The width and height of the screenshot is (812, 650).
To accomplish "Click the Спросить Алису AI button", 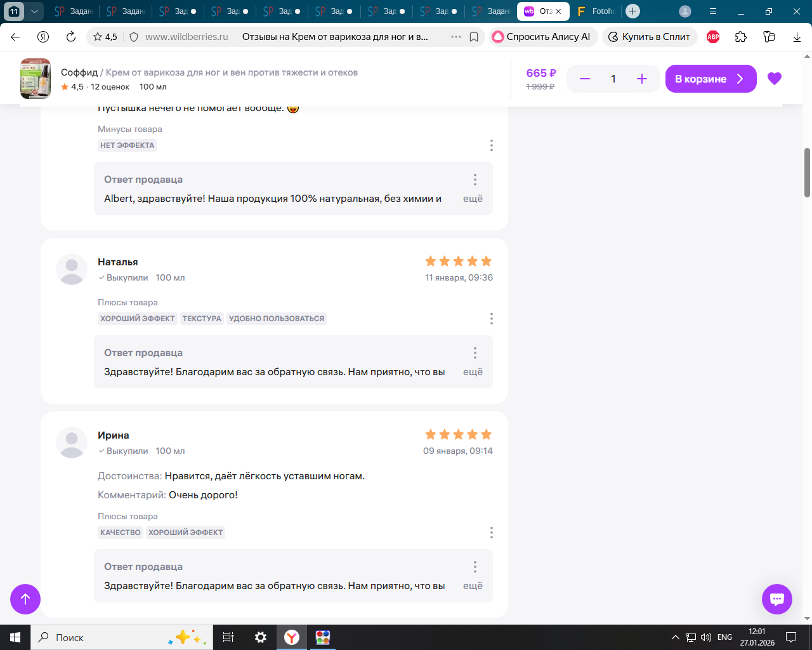I will pyautogui.click(x=542, y=37).
